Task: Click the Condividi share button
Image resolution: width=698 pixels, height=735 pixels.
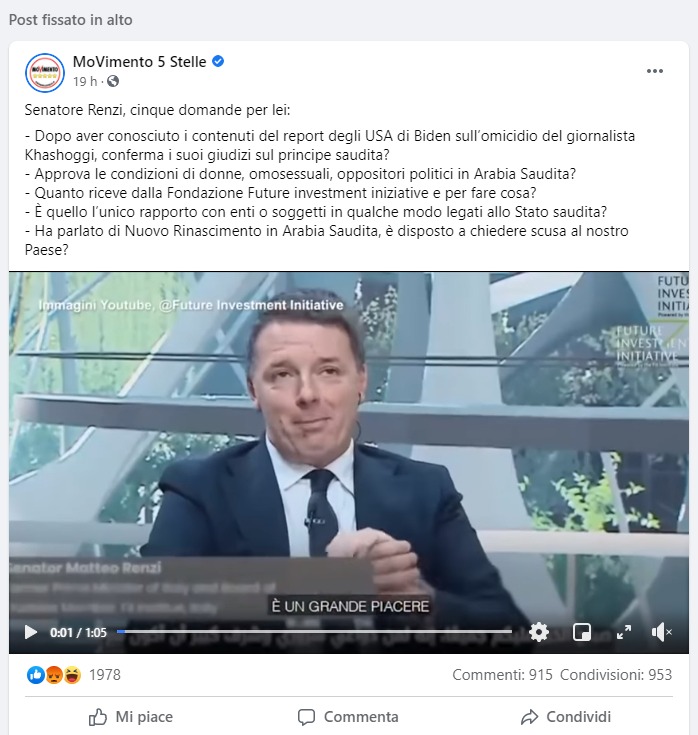Action: tap(566, 717)
